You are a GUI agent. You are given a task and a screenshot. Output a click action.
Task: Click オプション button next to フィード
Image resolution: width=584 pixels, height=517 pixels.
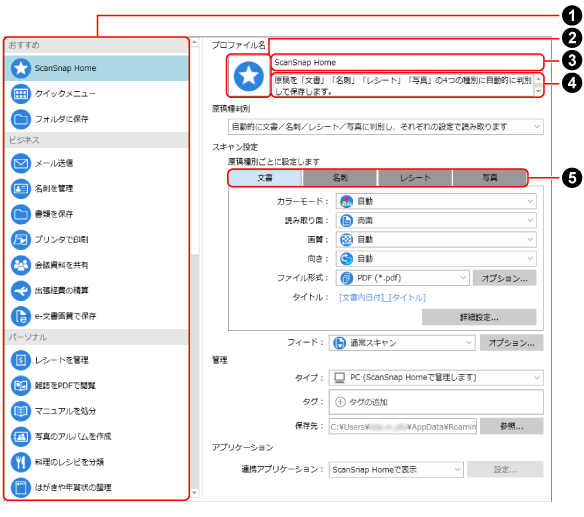[511, 343]
